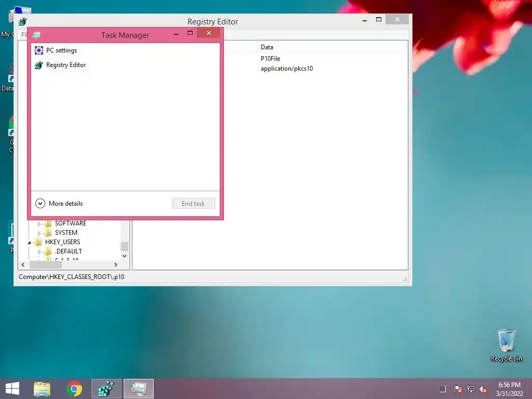Open the clock showing 6:56 PM
This screenshot has height=399, width=532.
point(509,389)
